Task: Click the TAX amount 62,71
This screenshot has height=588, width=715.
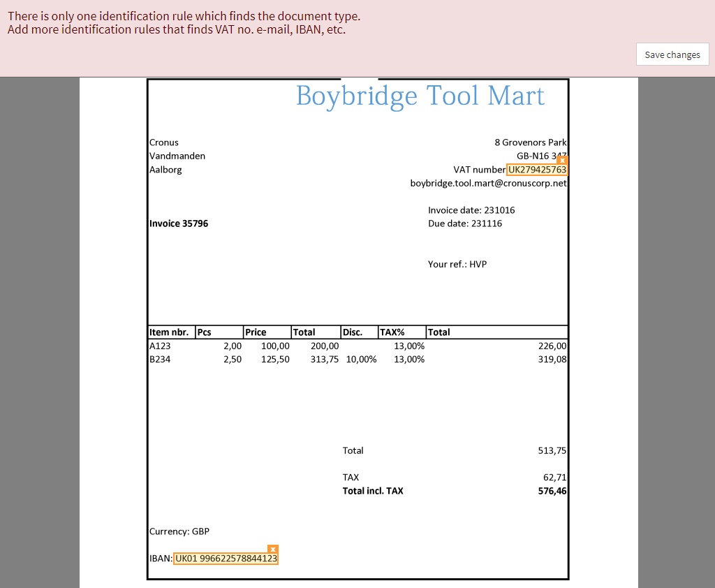Action: (554, 478)
